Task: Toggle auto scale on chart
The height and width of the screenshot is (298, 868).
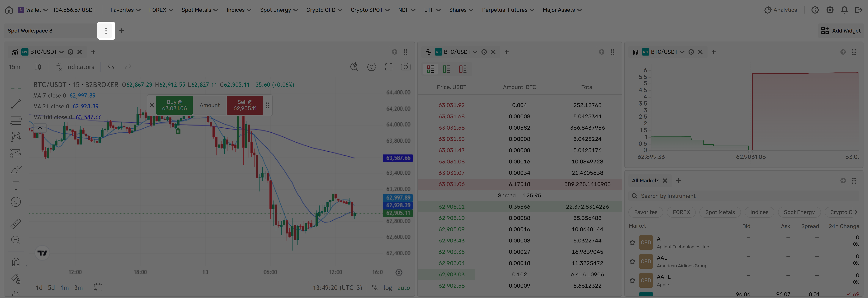Action: 404,288
